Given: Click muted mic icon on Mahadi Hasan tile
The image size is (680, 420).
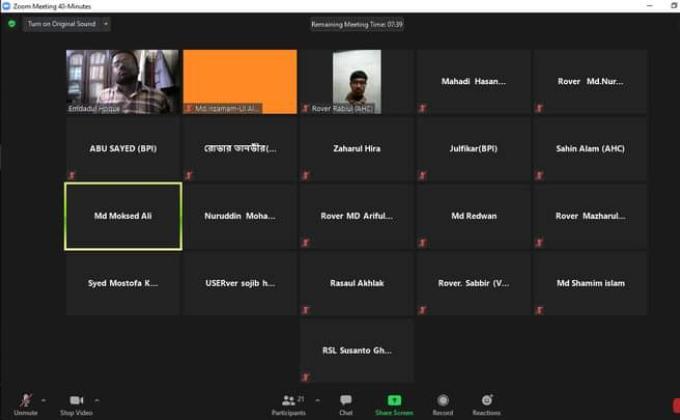Looking at the screenshot, I should pyautogui.click(x=422, y=108).
